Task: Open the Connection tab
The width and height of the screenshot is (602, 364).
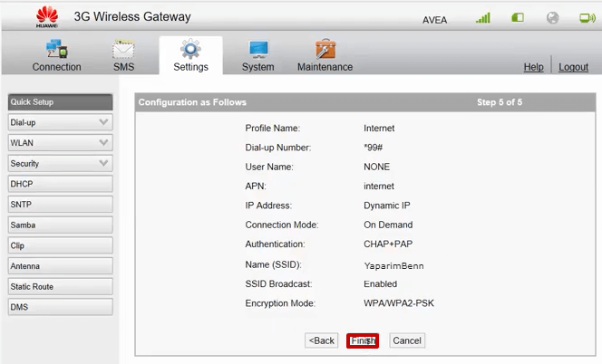Action: [57, 55]
